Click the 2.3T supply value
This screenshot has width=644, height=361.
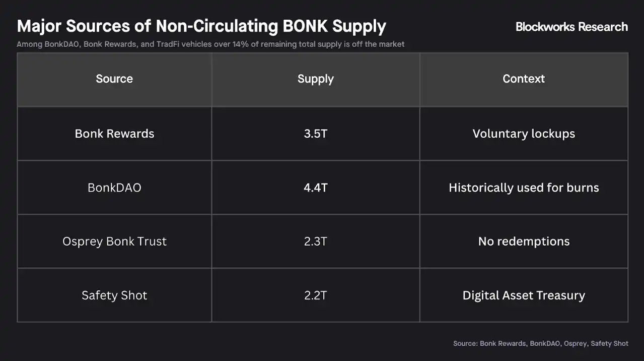point(315,242)
